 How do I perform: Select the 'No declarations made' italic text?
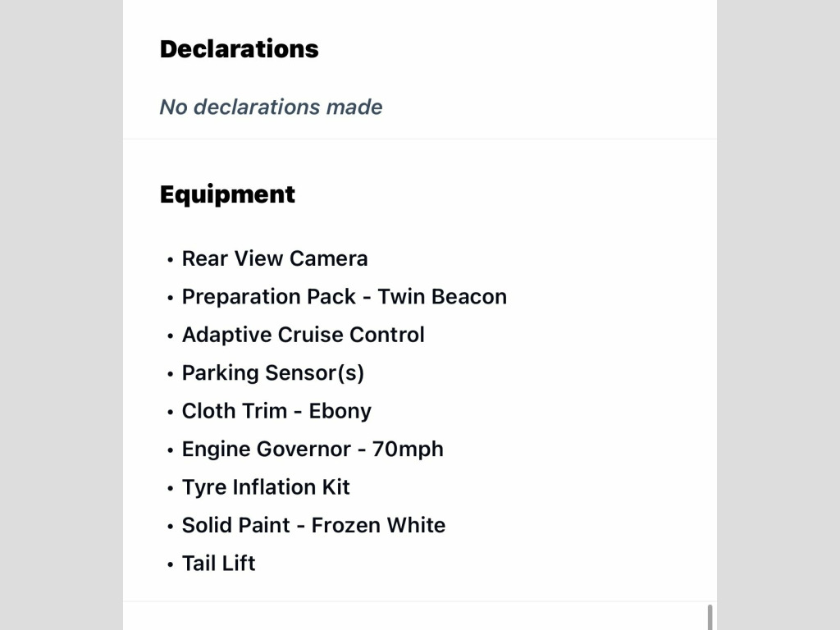click(x=271, y=107)
